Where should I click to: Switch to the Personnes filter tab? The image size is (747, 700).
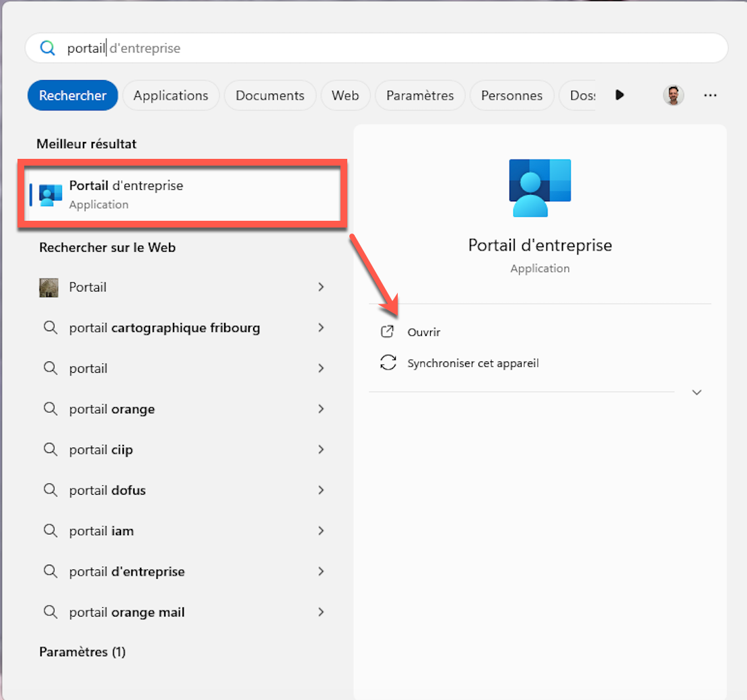[x=511, y=96]
